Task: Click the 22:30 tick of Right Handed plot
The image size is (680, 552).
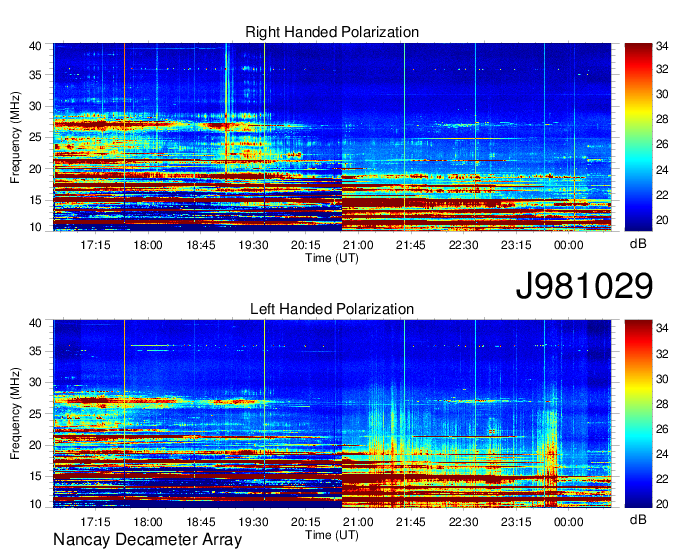Action: click(x=464, y=245)
